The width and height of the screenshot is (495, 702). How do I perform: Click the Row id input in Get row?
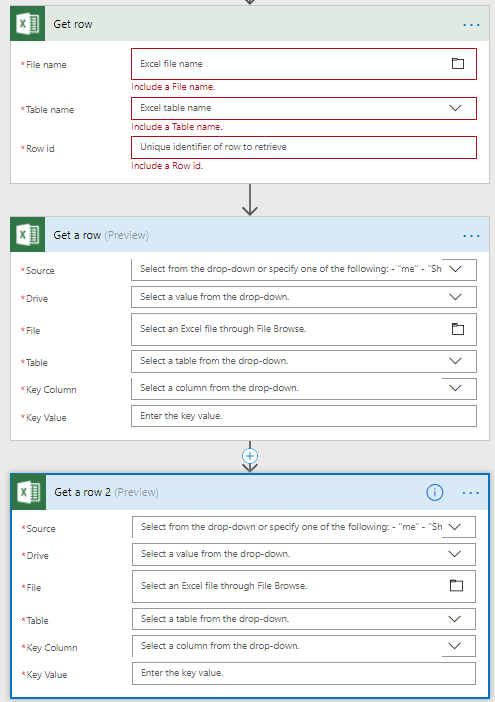303,147
